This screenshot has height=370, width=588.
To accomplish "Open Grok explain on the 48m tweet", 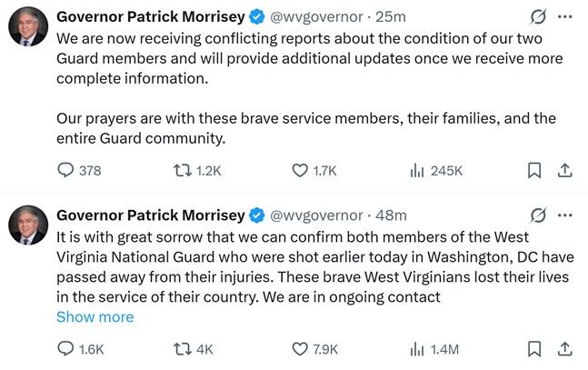I will [537, 215].
